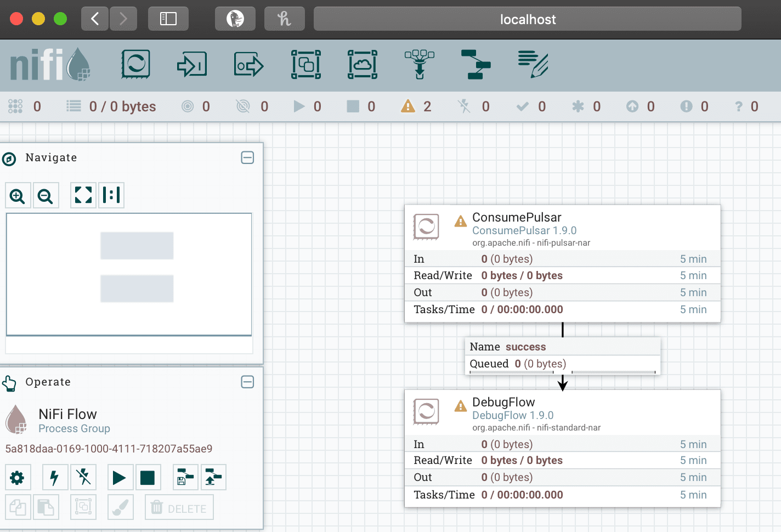Click the queued 0 / 0 bytes status
781x532 pixels.
[111, 106]
